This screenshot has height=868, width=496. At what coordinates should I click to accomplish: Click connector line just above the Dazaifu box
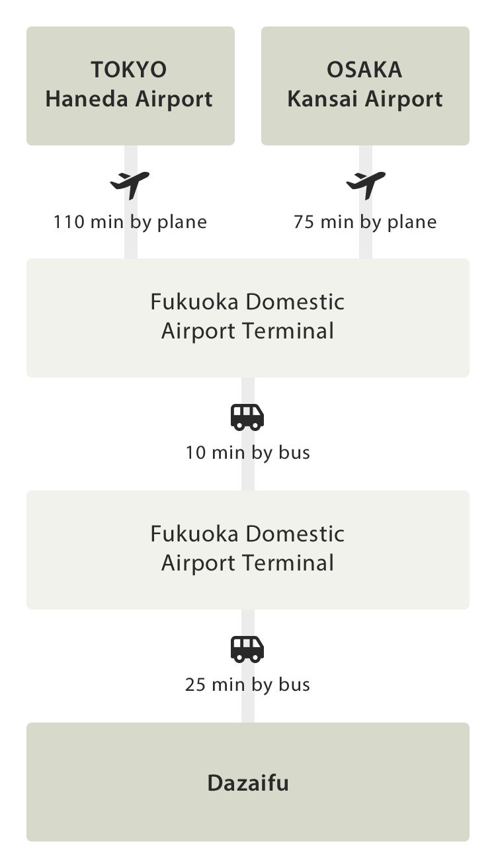point(248,711)
